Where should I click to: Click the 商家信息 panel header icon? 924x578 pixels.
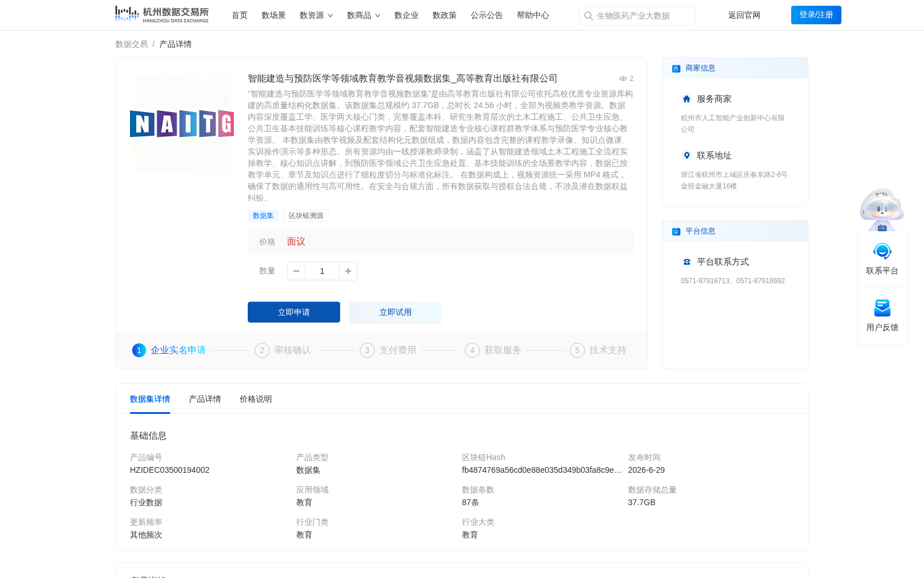[x=676, y=69]
